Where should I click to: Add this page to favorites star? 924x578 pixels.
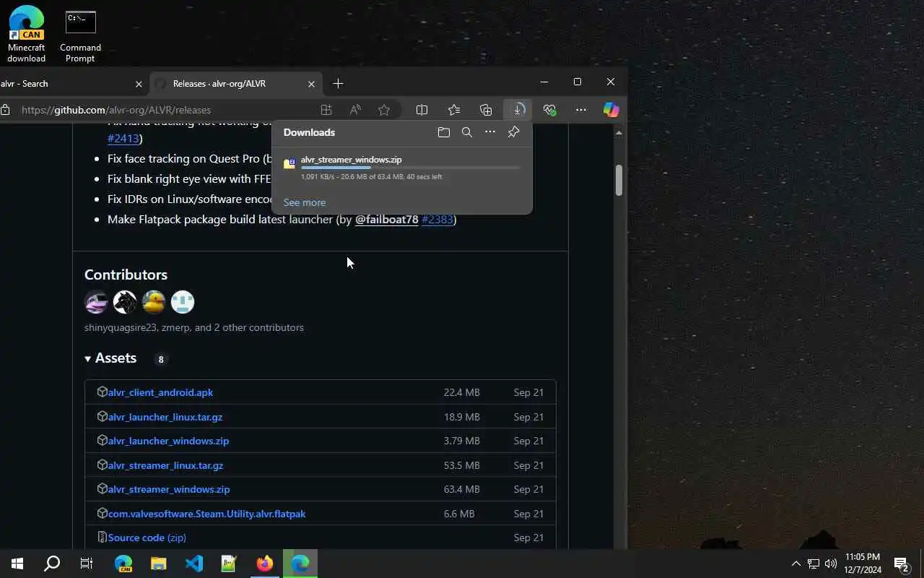(x=384, y=110)
